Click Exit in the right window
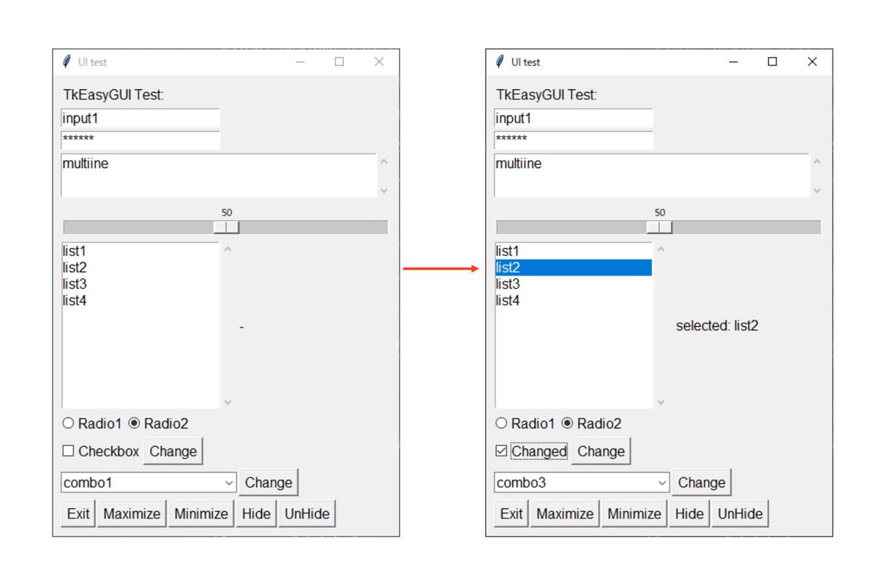The height and width of the screenshot is (588, 878). pyautogui.click(x=511, y=513)
